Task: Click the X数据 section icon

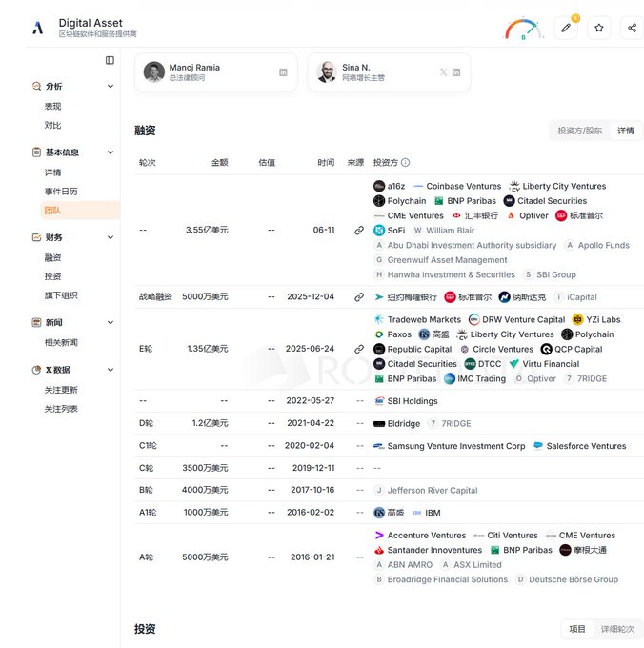Action: [36, 370]
